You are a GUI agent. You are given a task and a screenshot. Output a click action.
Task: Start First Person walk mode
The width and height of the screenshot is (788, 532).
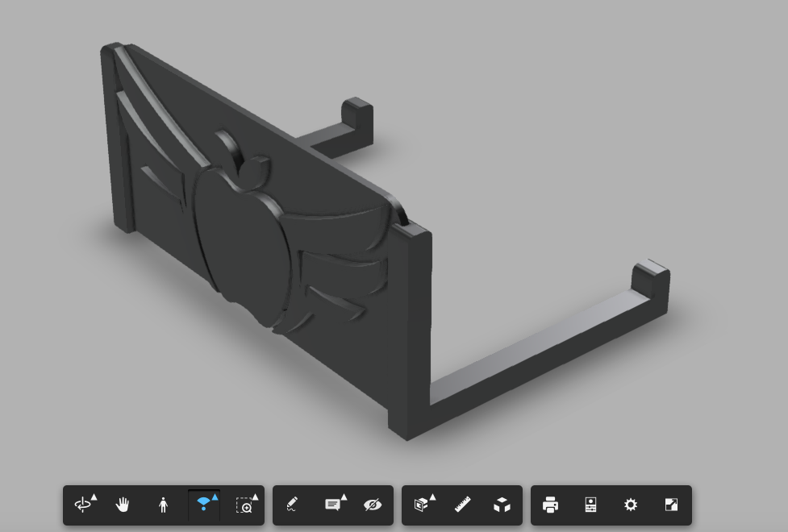click(x=163, y=505)
